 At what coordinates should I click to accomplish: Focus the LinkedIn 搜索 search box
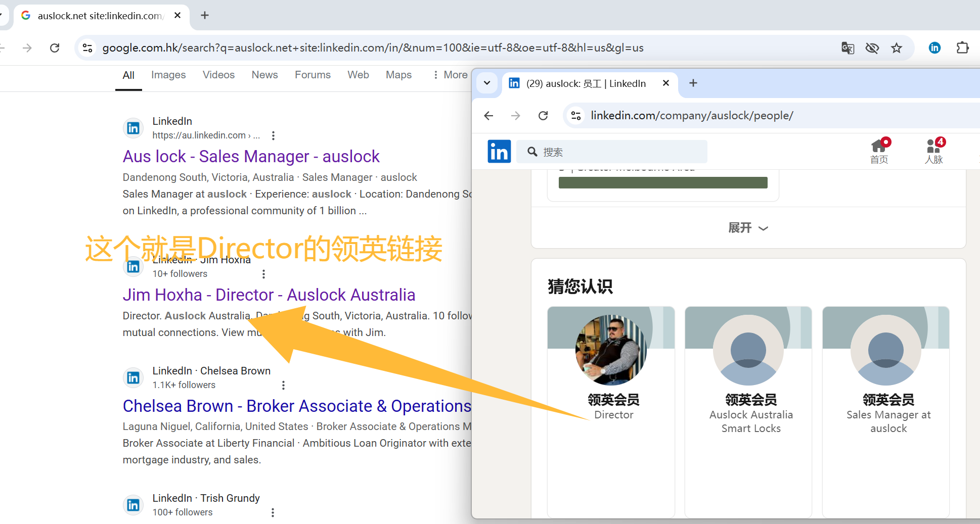coord(612,152)
